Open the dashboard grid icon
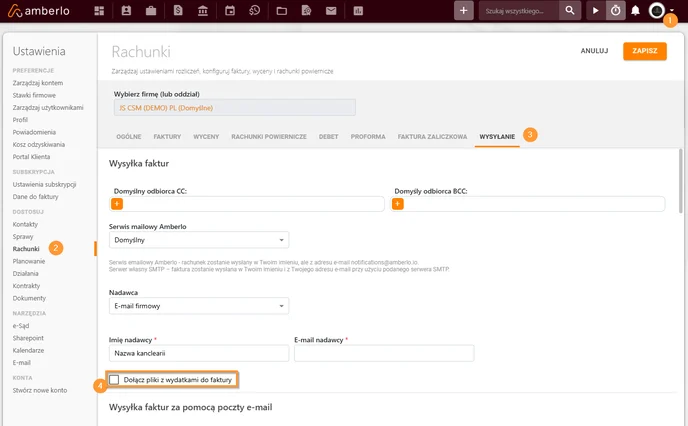Image resolution: width=688 pixels, height=426 pixels. pyautogui.click(x=99, y=11)
